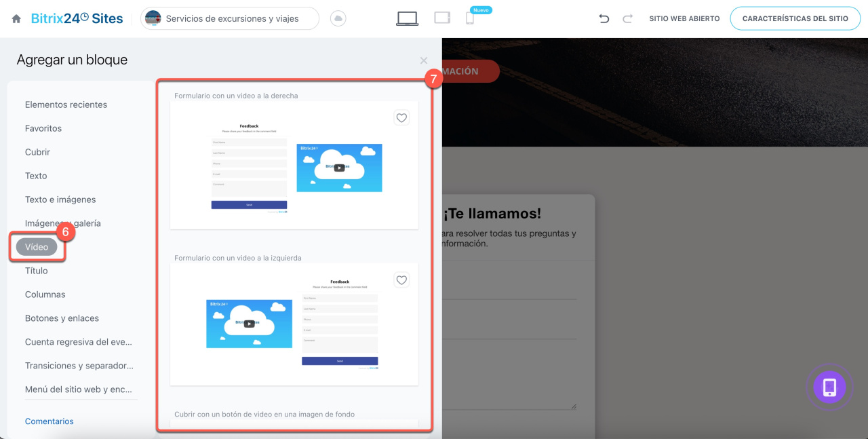Select Botones y enlaces category
868x439 pixels.
pyautogui.click(x=62, y=318)
